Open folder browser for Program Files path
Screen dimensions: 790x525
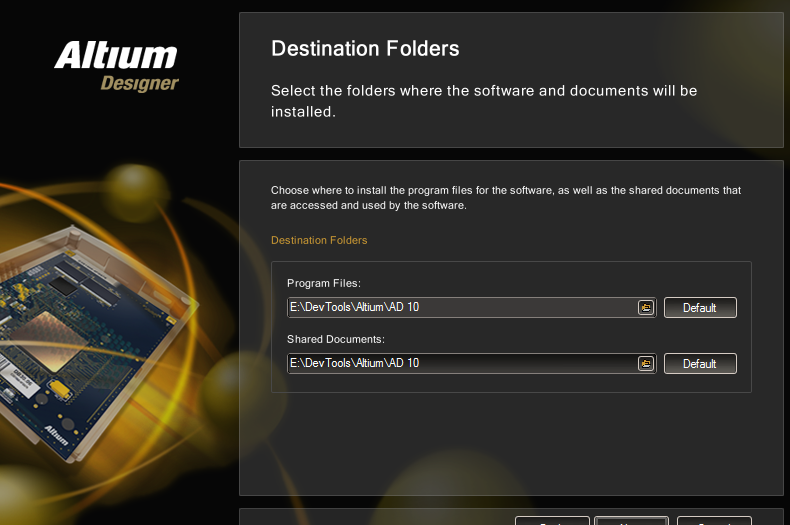tap(645, 307)
